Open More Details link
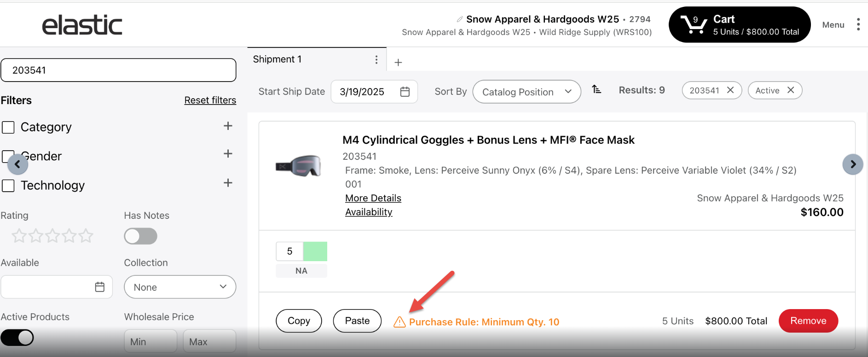This screenshot has height=357, width=868. 373,198
